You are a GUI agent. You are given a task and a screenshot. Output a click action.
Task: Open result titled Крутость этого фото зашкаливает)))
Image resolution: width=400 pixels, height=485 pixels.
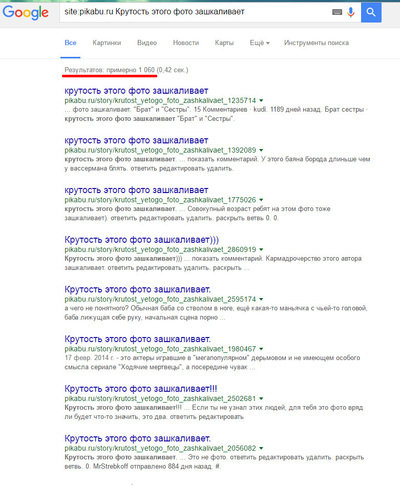(x=142, y=240)
